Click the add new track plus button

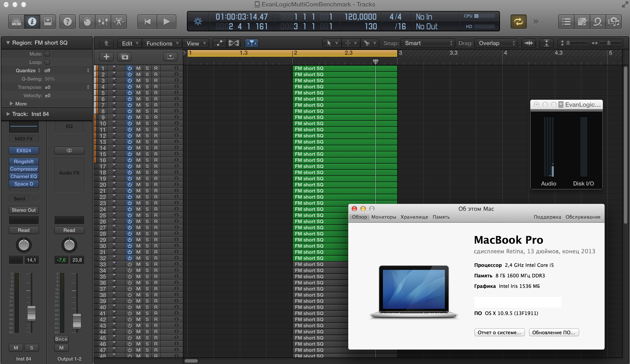106,57
